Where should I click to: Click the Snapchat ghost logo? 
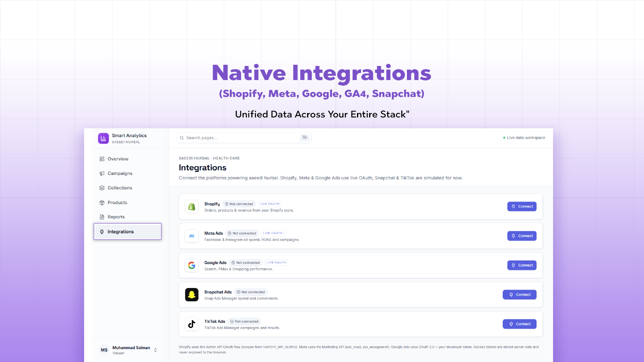pos(192,295)
